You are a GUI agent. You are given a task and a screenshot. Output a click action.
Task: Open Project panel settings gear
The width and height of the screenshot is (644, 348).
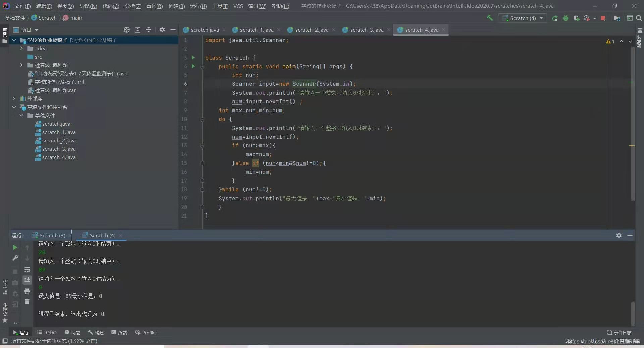[162, 30]
